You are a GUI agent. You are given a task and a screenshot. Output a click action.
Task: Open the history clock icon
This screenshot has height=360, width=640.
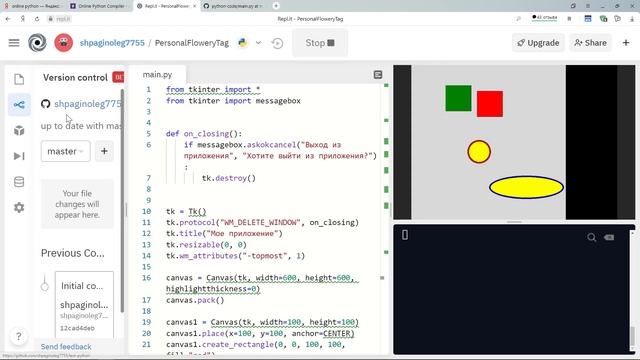277,43
